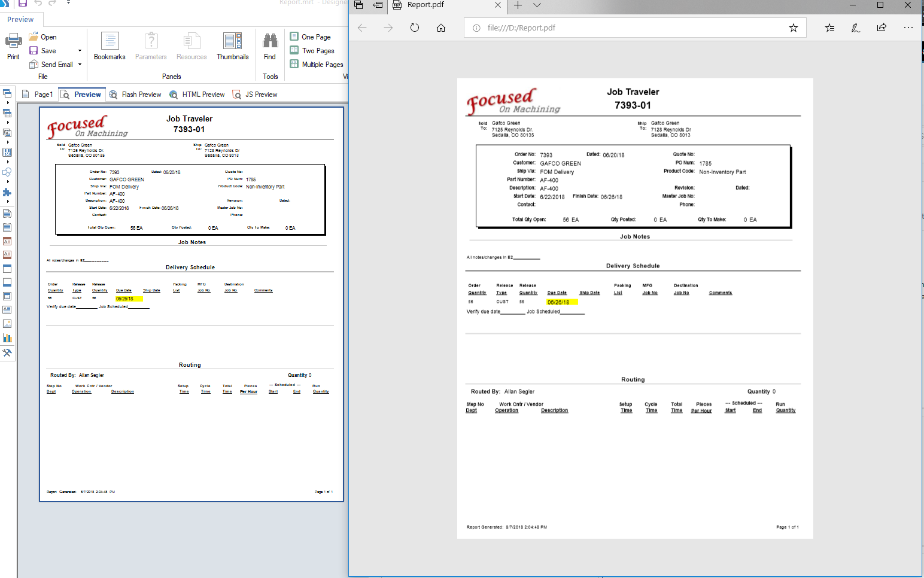Image resolution: width=924 pixels, height=578 pixels.
Task: Select the Preview ribbon tab
Action: (x=20, y=20)
